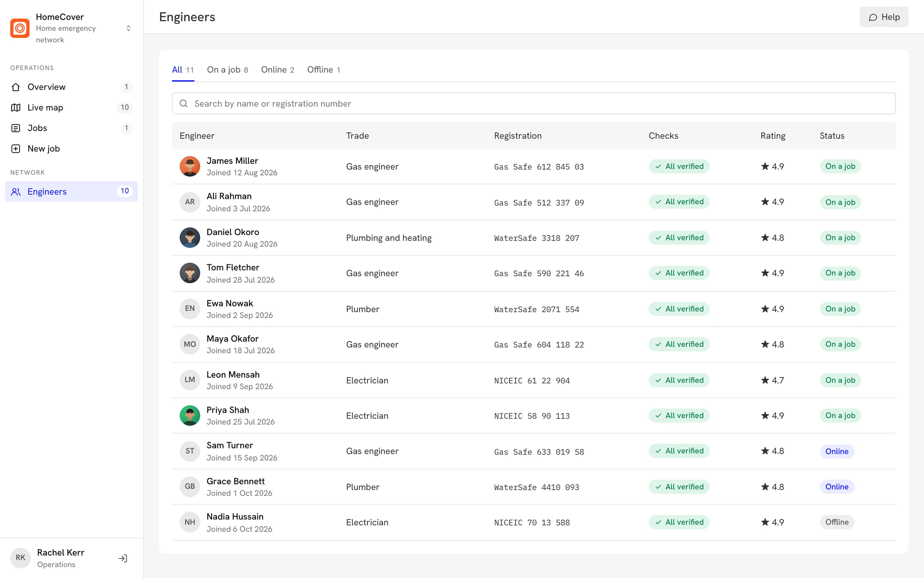Click the Status column header
Viewport: 924px width, 578px height.
[x=832, y=136]
